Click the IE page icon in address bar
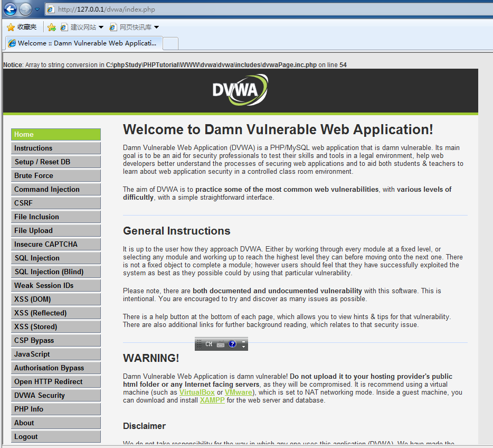 click(51, 10)
